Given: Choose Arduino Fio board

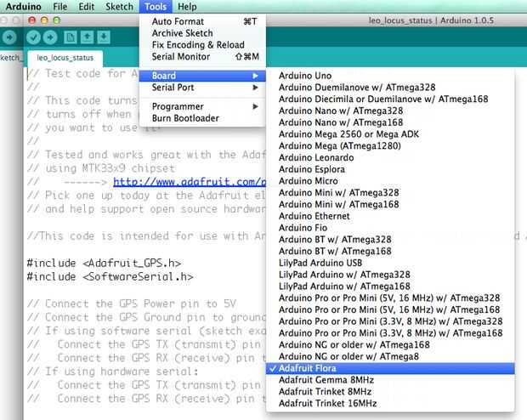Looking at the screenshot, I should point(390,228).
